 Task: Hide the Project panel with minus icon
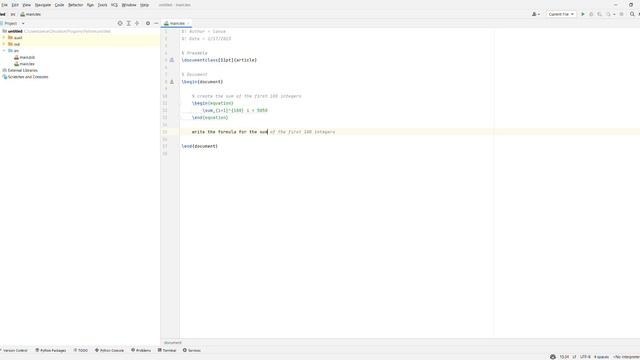[x=156, y=24]
